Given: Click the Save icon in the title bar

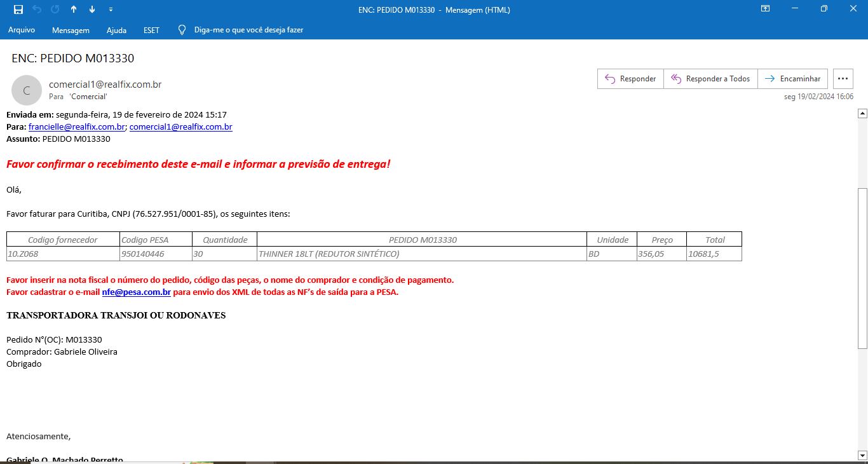Looking at the screenshot, I should pos(18,10).
